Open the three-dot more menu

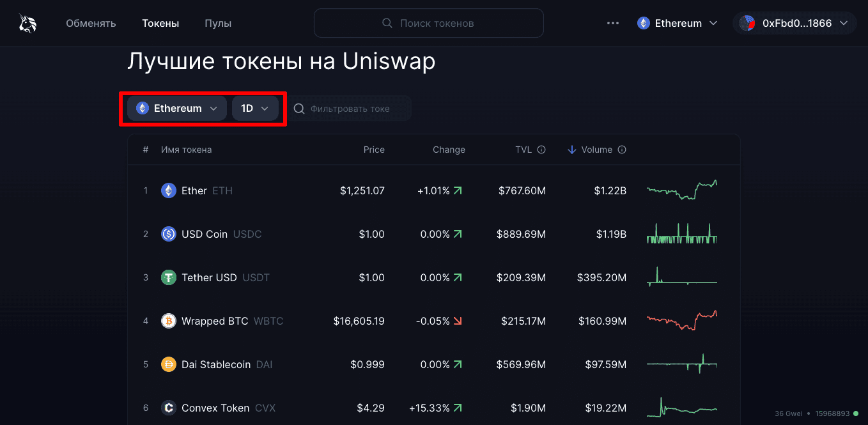tap(613, 23)
